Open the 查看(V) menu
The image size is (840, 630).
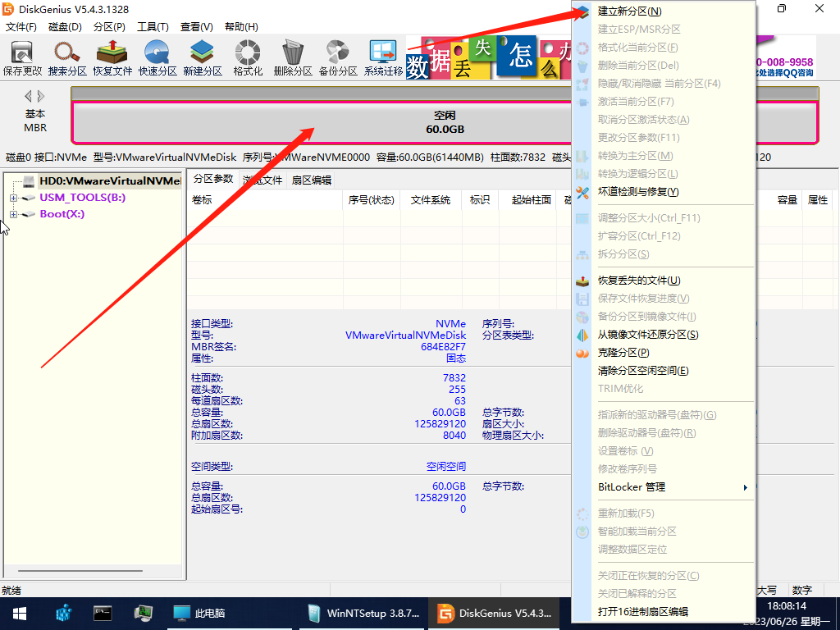point(197,27)
